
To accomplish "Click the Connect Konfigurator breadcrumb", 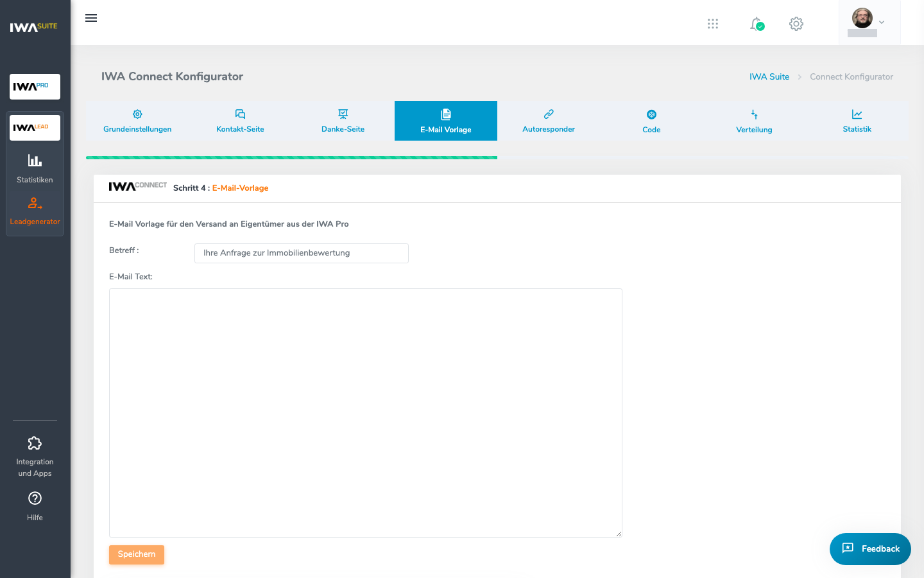I will pos(851,76).
